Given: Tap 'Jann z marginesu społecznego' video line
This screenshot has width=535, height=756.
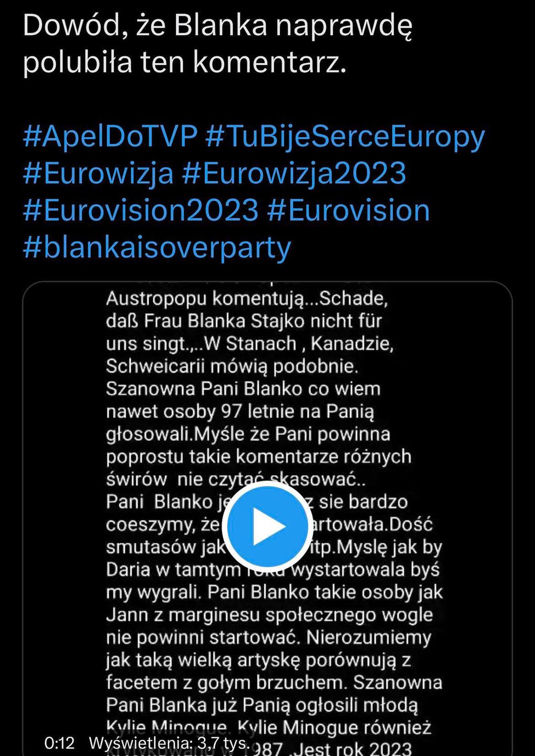Looking at the screenshot, I should tap(269, 615).
